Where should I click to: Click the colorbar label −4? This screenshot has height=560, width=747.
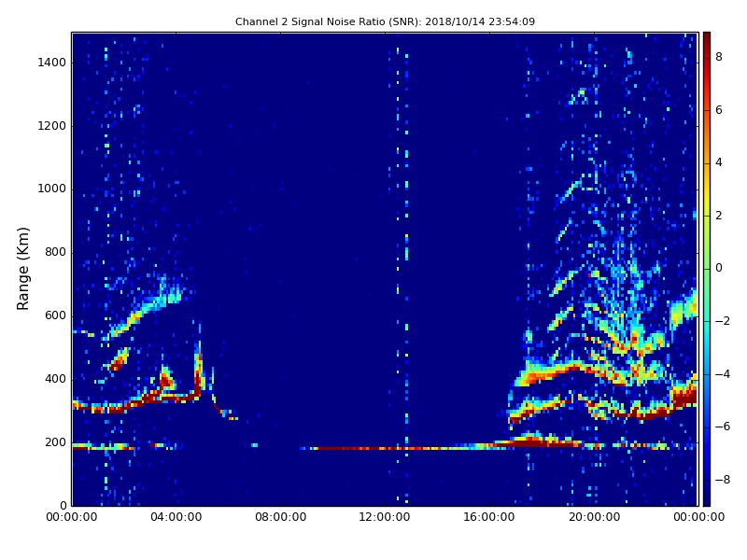(723, 374)
